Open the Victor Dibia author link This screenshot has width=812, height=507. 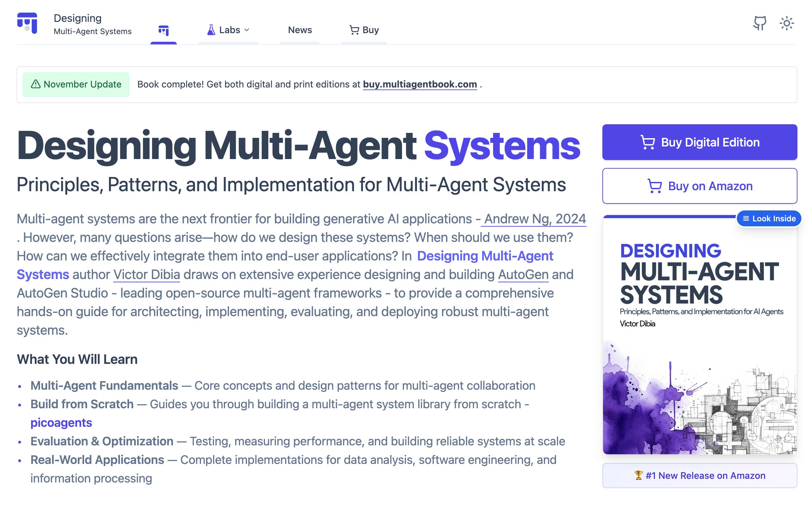(146, 275)
